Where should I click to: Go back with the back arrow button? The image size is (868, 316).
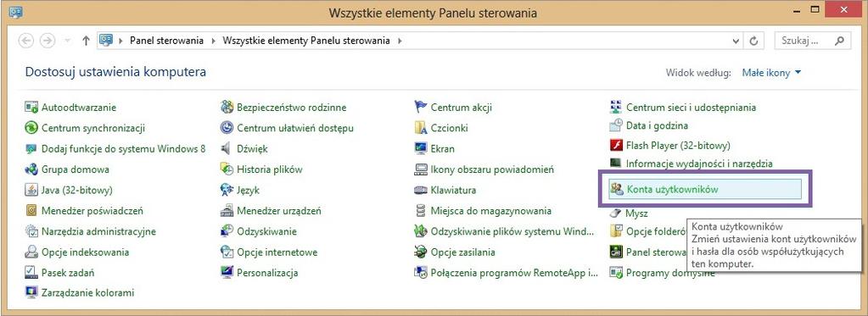coord(26,41)
